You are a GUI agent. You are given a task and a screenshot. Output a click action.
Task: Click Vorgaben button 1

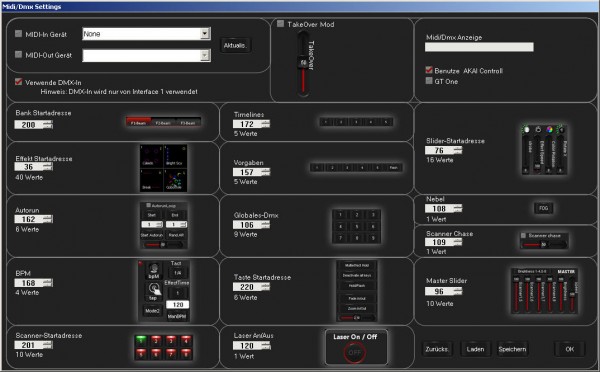(x=317, y=168)
